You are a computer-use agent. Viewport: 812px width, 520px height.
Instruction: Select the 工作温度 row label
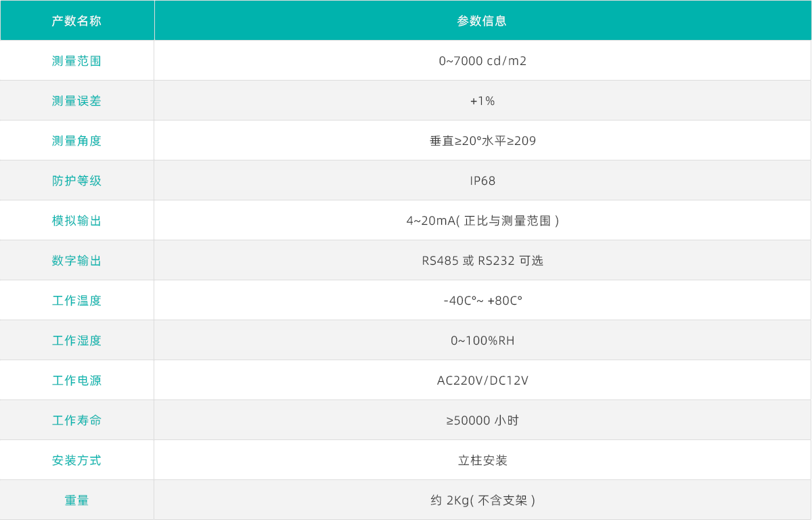[76, 301]
